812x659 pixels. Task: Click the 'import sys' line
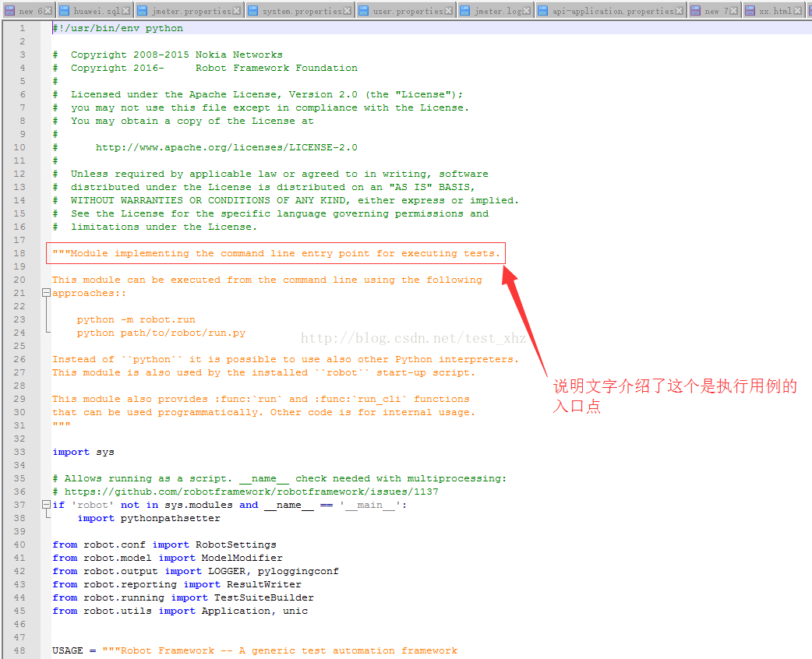[x=83, y=452]
